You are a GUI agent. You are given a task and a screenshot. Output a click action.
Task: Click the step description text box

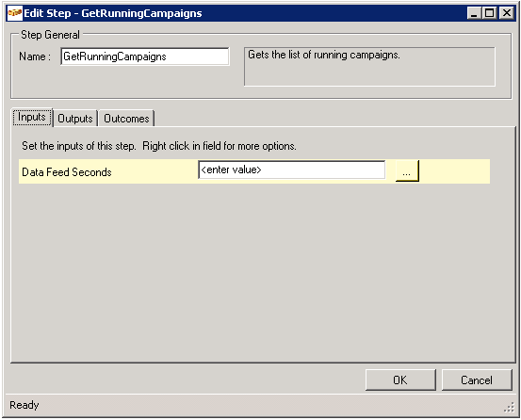(x=369, y=67)
